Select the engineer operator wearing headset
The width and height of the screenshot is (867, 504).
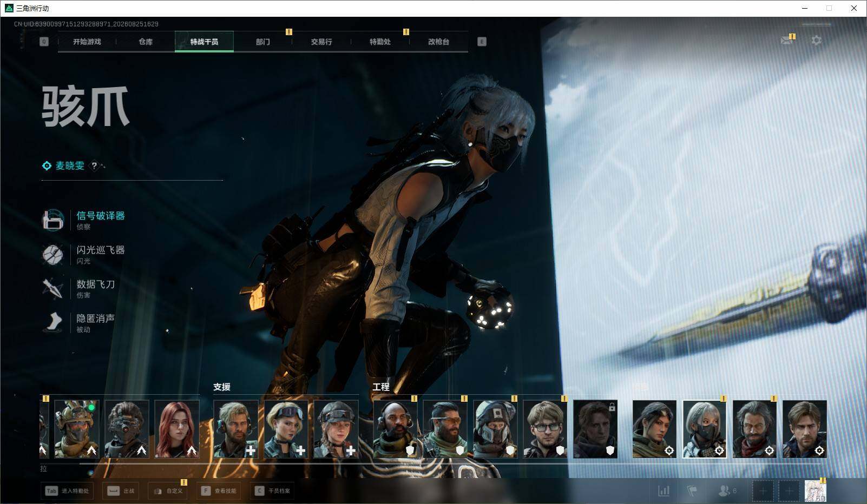396,429
